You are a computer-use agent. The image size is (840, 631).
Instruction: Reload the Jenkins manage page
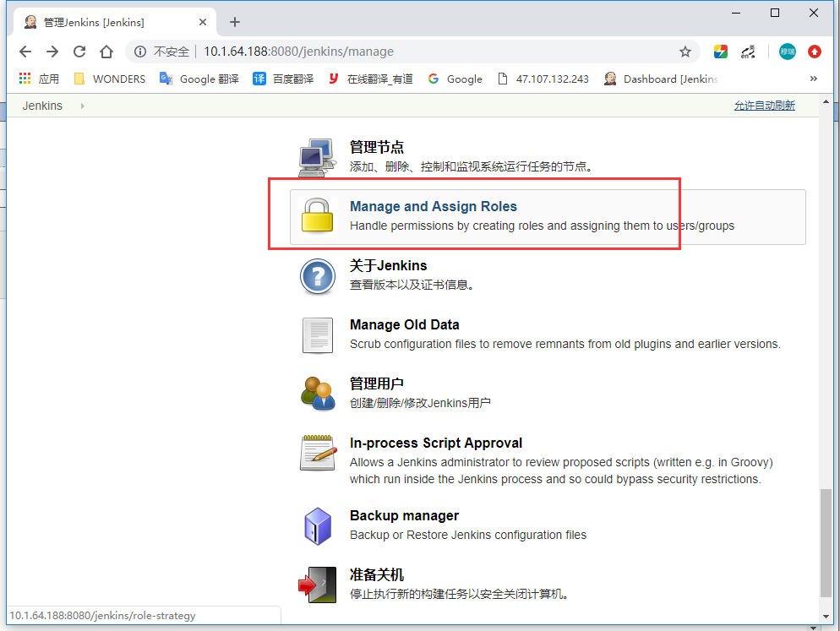tap(79, 52)
